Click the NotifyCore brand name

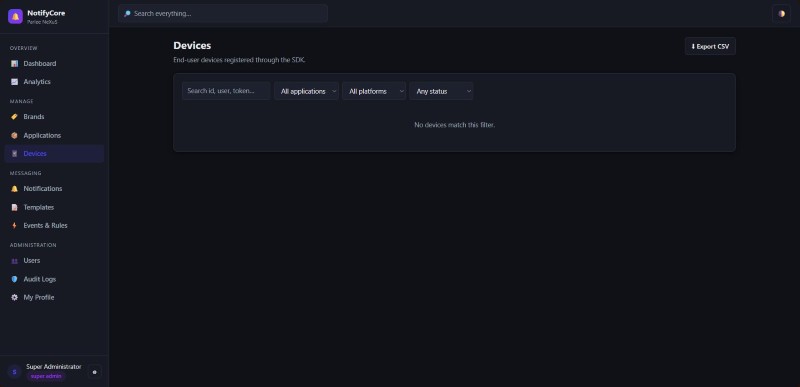click(46, 13)
